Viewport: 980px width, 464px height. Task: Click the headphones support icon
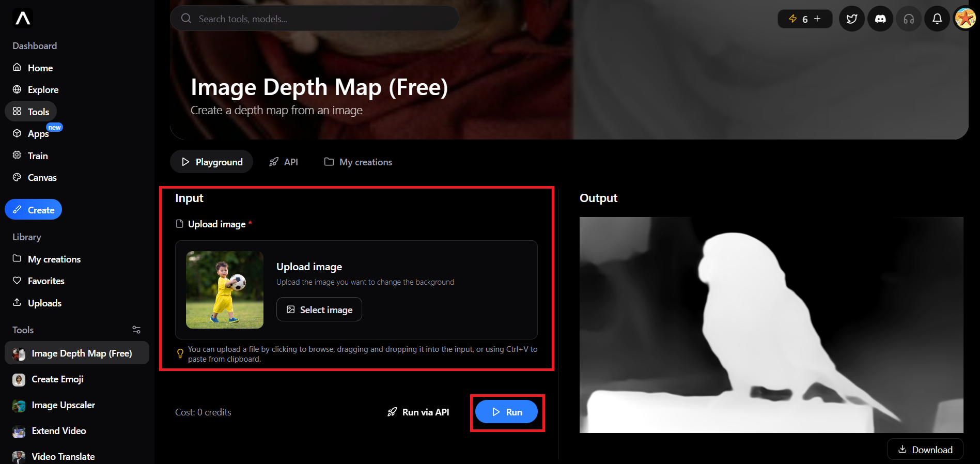[909, 19]
